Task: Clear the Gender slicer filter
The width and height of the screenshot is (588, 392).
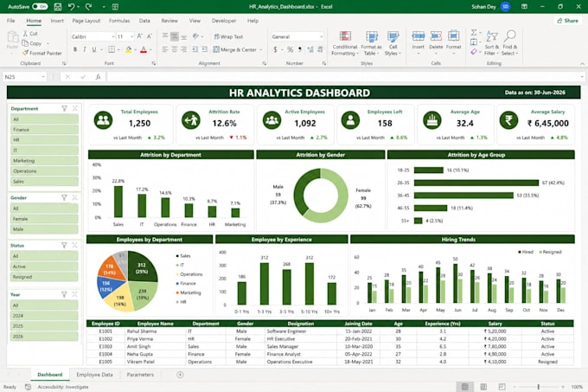Action: 74,197
